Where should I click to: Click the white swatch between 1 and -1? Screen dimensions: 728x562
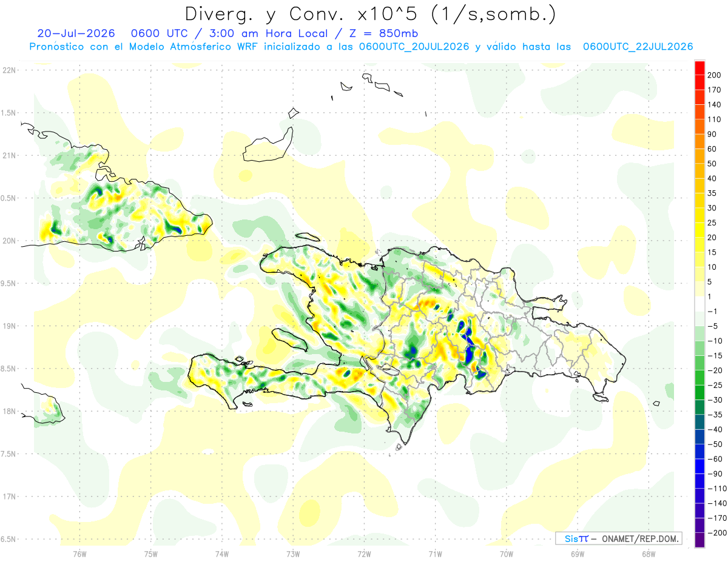pyautogui.click(x=699, y=304)
